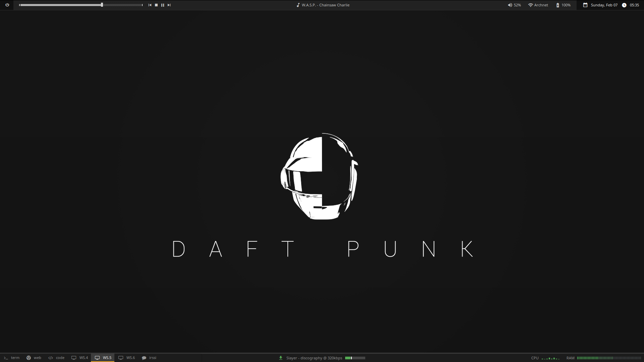Skip to the previous track
Screen dimensions: 644x362
(x=150, y=5)
